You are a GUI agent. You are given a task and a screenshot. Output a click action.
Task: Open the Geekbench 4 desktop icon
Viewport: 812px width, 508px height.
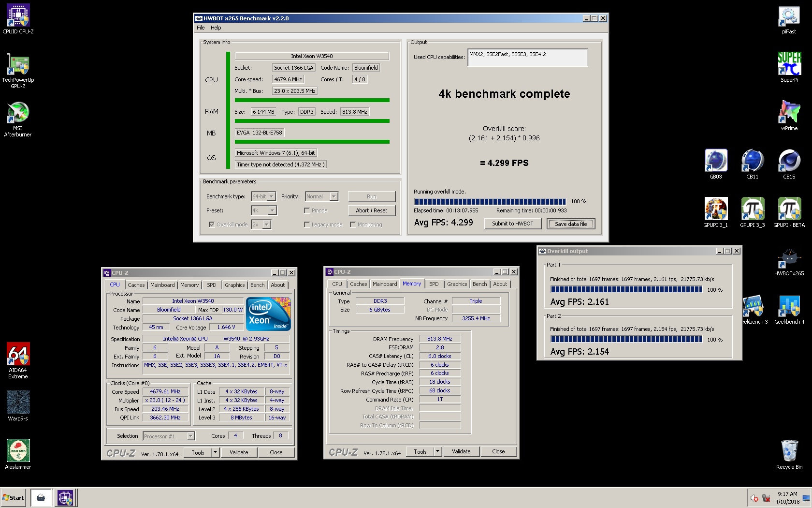(789, 310)
